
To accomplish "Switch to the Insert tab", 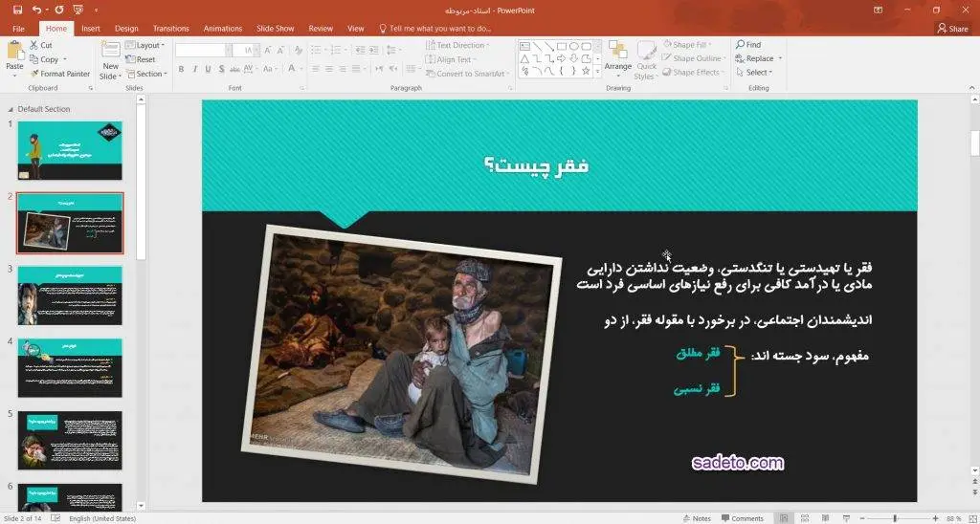I will [x=91, y=29].
